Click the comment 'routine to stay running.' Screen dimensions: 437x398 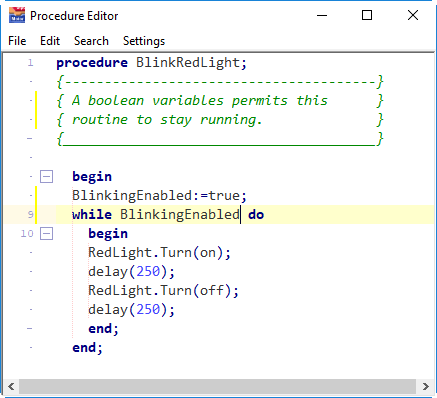tap(167, 120)
